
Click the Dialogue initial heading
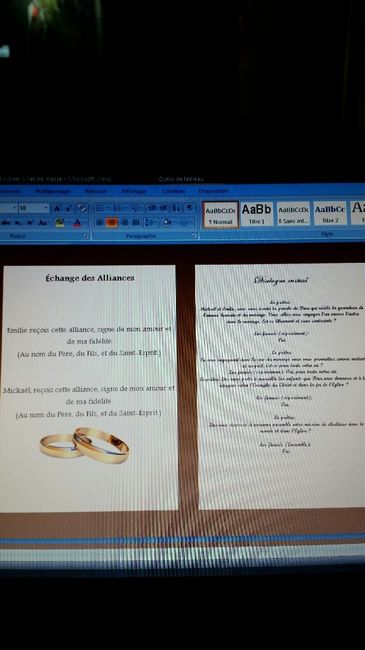pos(281,281)
